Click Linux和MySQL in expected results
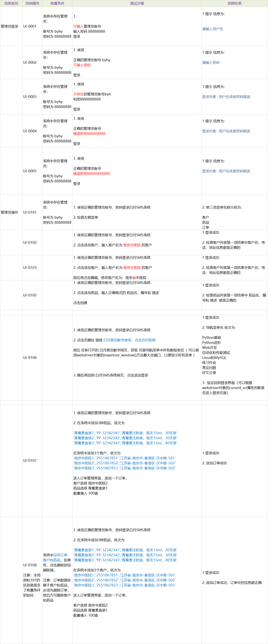Image resolution: width=268 pixels, height=644 pixels. tap(214, 358)
